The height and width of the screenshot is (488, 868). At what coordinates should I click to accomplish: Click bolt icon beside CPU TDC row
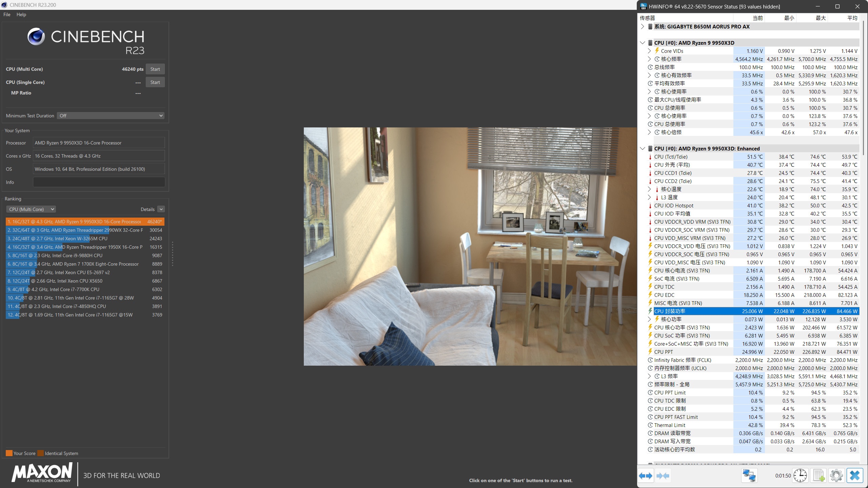pos(650,287)
